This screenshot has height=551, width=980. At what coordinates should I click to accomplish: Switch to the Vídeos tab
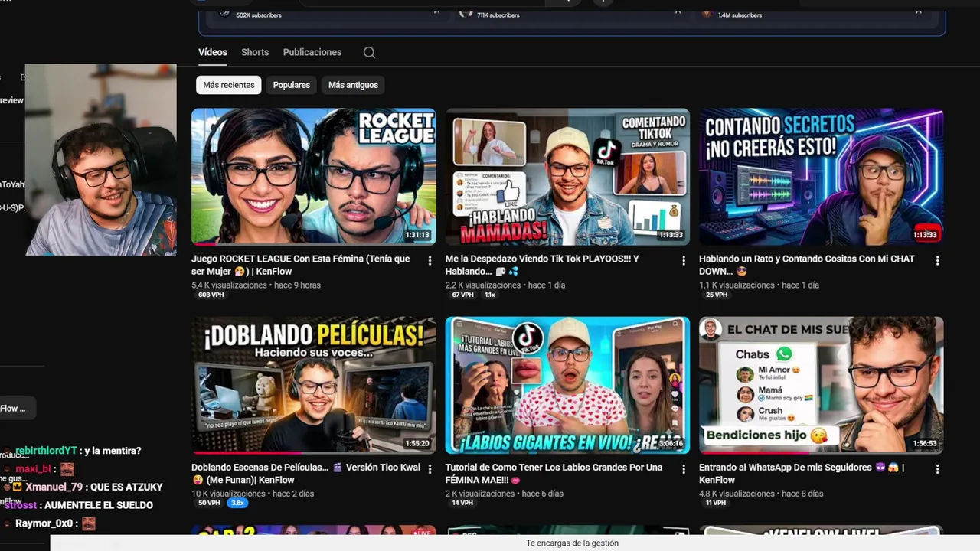pyautogui.click(x=213, y=52)
